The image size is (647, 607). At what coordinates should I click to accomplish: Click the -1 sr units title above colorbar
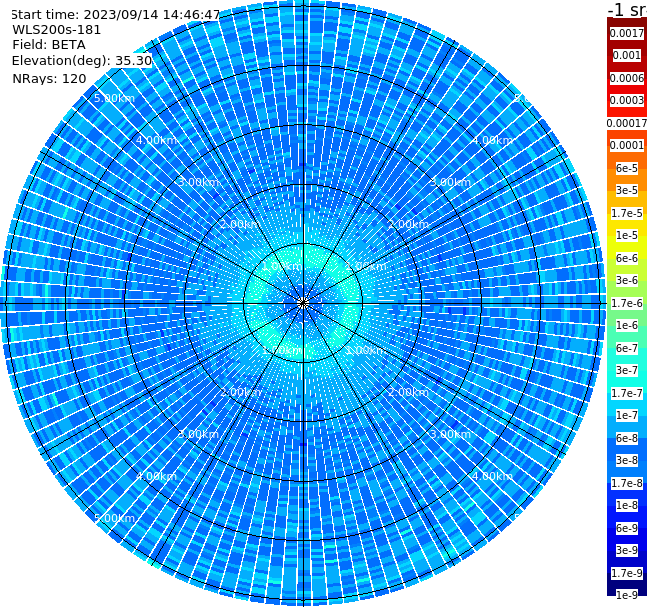point(627,9)
